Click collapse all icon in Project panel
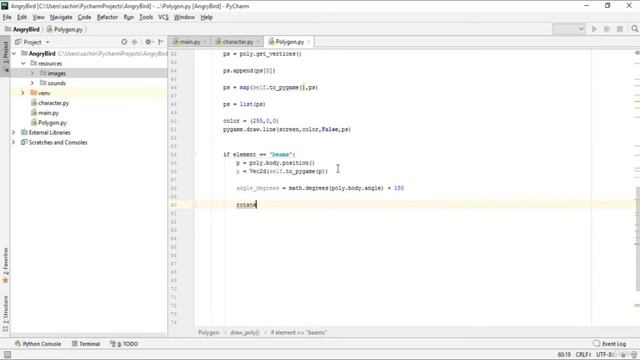 pyautogui.click(x=134, y=42)
